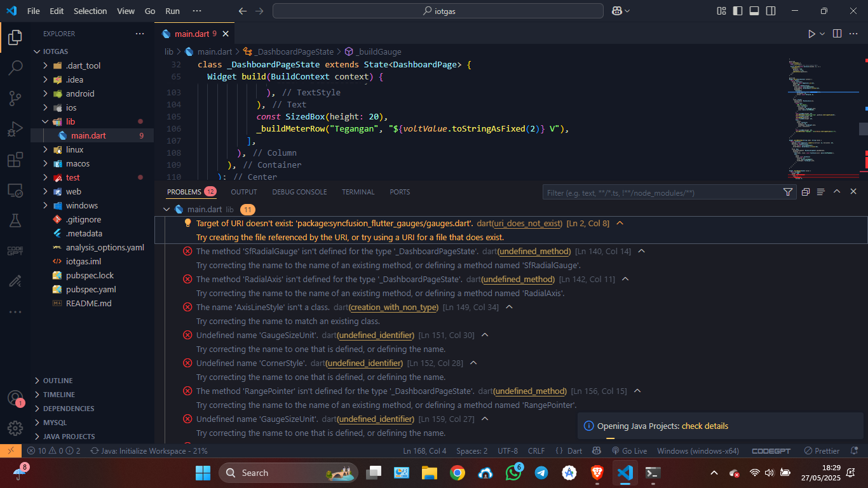This screenshot has height=488, width=868.
Task: Collapse the uri_does_not_exist problem details
Action: coord(620,223)
